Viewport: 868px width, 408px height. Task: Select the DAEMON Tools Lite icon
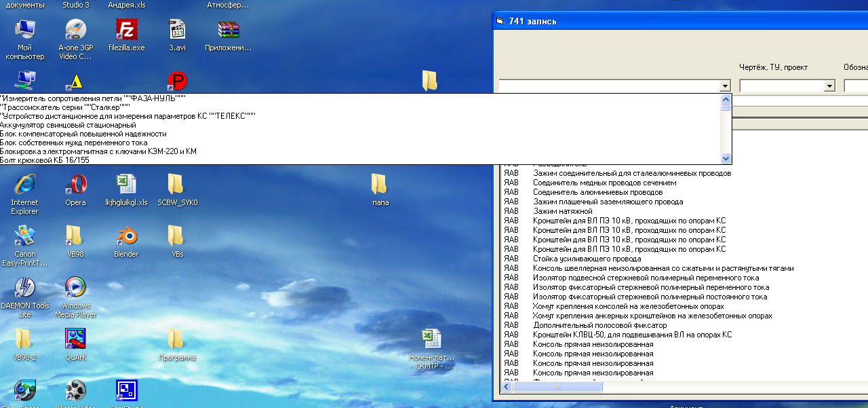[25, 288]
